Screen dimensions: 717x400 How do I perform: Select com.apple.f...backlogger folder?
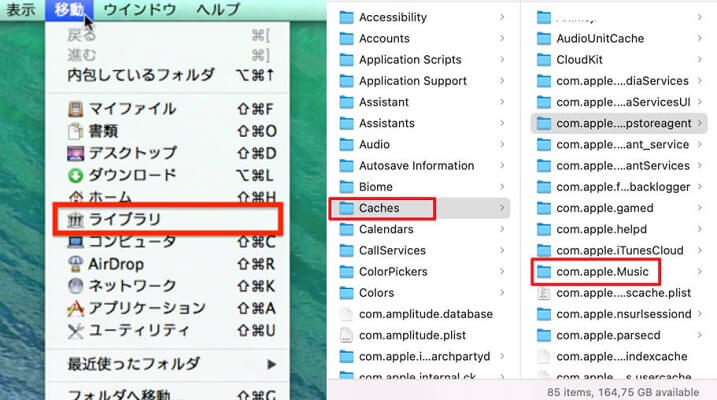(x=620, y=187)
